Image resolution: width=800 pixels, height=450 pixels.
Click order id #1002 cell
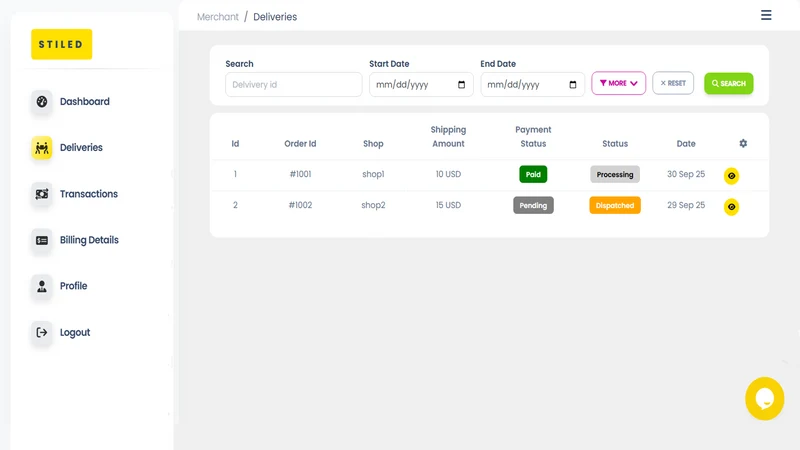[x=301, y=205]
